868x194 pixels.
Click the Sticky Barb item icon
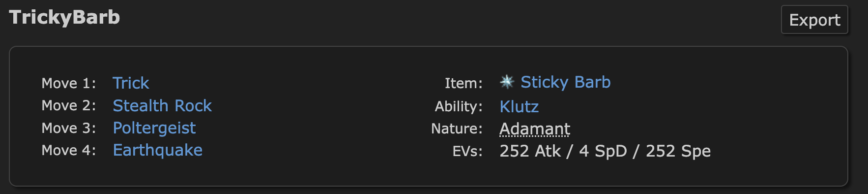[507, 82]
